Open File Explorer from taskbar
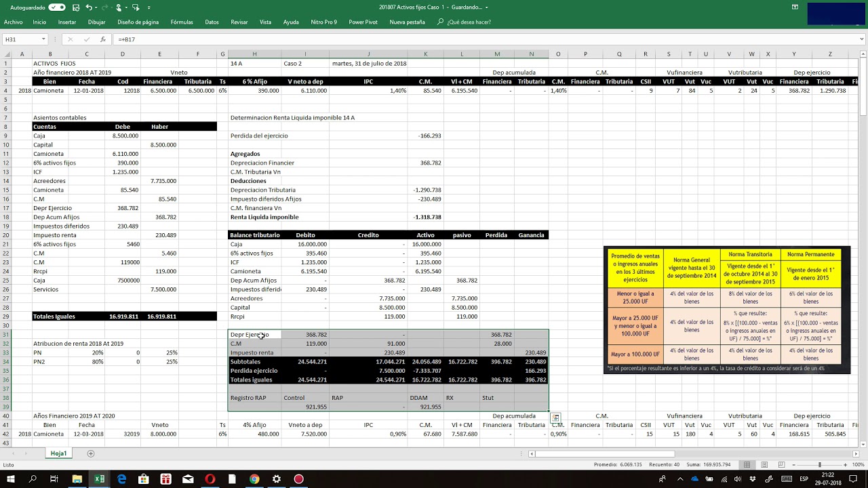This screenshot has height=488, width=868. (77, 479)
